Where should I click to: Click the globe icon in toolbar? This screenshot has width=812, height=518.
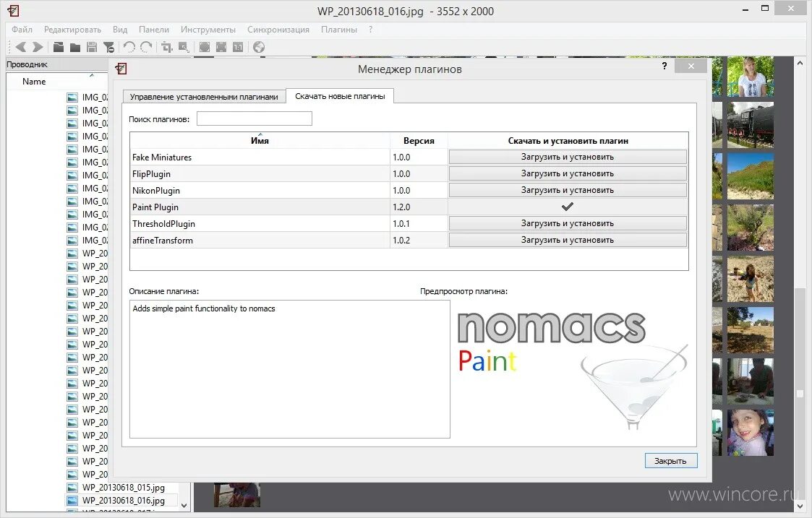pyautogui.click(x=259, y=47)
